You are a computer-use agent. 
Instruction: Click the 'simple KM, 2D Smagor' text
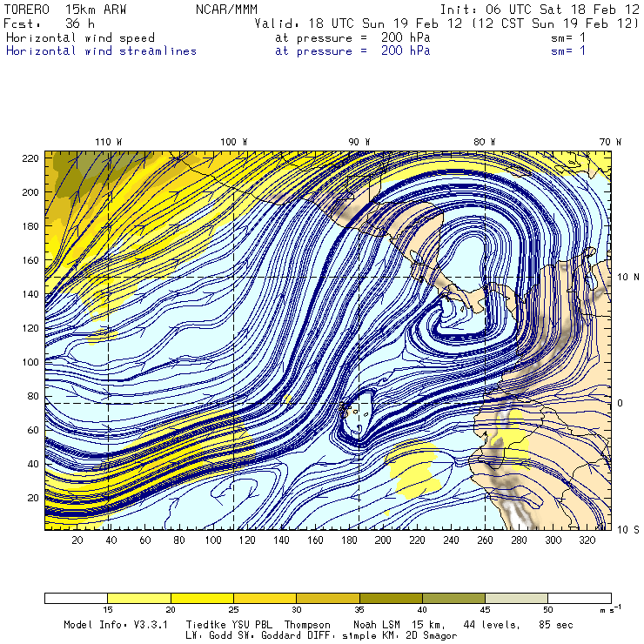399,636
